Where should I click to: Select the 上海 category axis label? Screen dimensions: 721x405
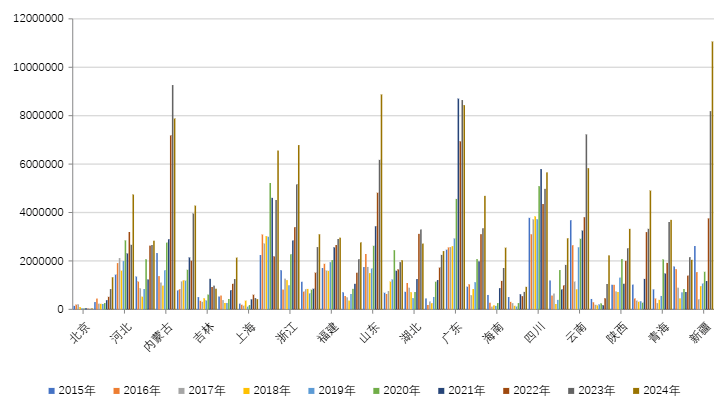(243, 333)
